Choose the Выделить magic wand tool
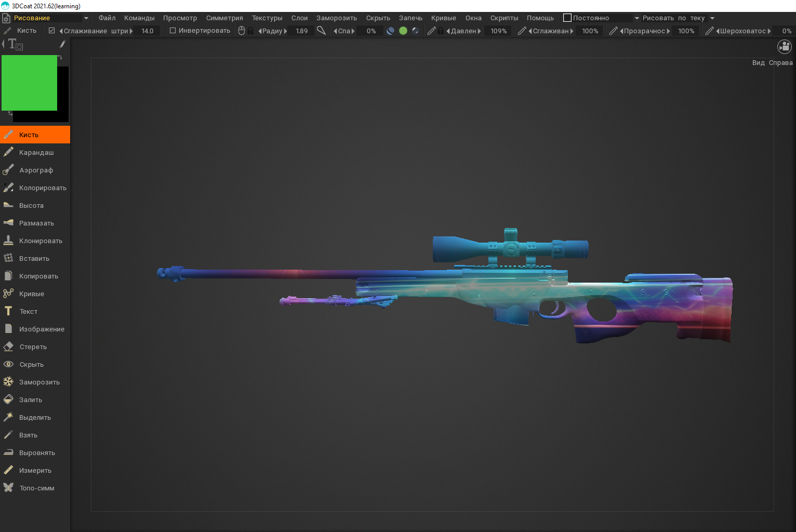Viewport: 796px width, 532px height. pyautogui.click(x=35, y=417)
